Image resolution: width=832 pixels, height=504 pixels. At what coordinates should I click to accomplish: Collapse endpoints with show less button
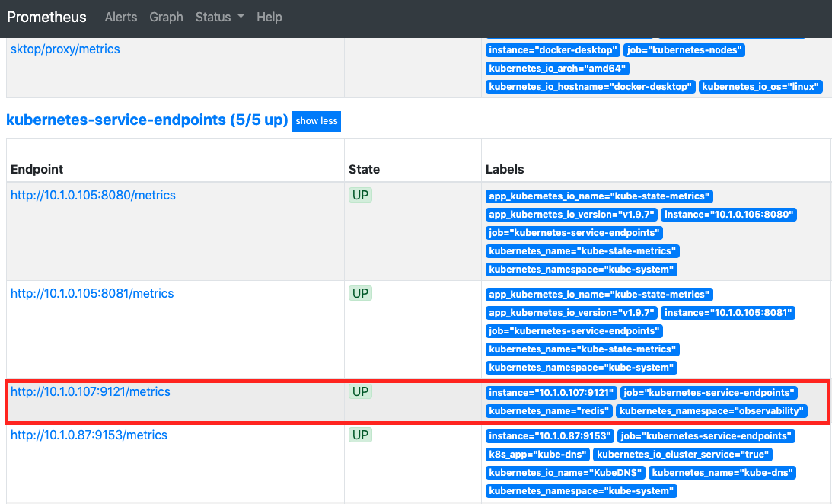(x=316, y=121)
